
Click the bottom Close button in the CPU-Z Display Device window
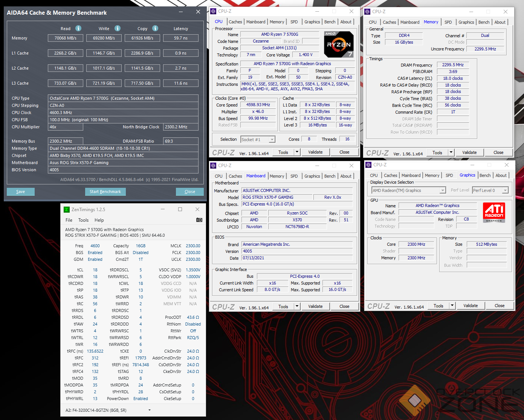(x=500, y=306)
